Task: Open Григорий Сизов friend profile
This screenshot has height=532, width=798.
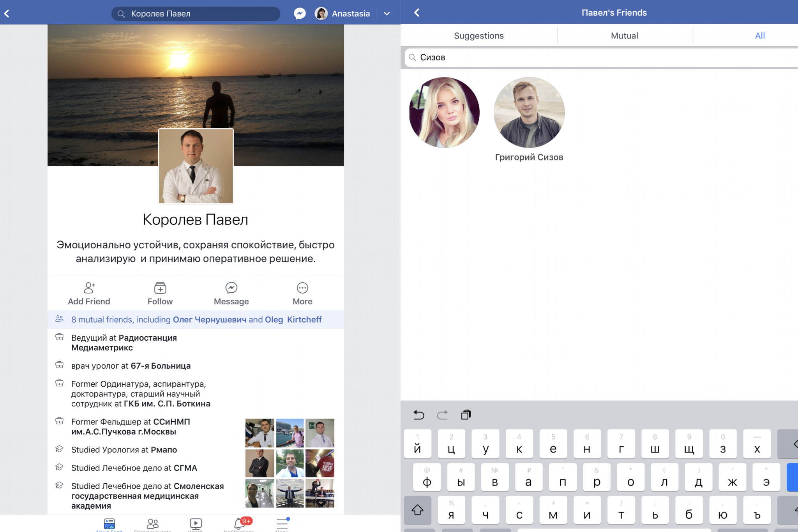Action: pyautogui.click(x=529, y=113)
